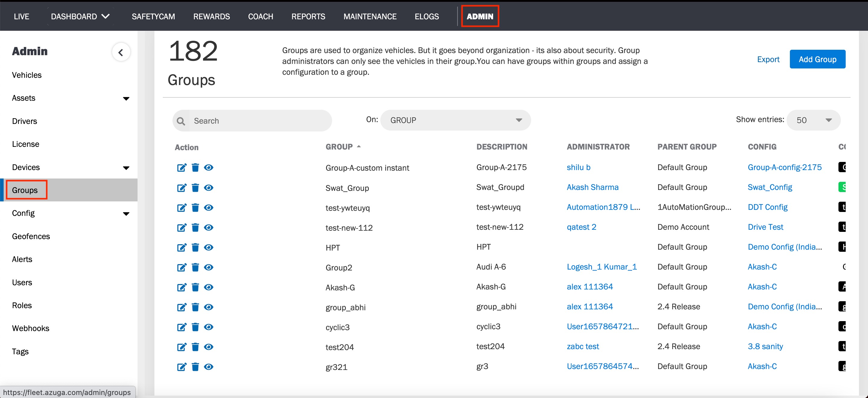Open the 3.8 sanity config link
Screen dimensions: 868x398
(765, 346)
